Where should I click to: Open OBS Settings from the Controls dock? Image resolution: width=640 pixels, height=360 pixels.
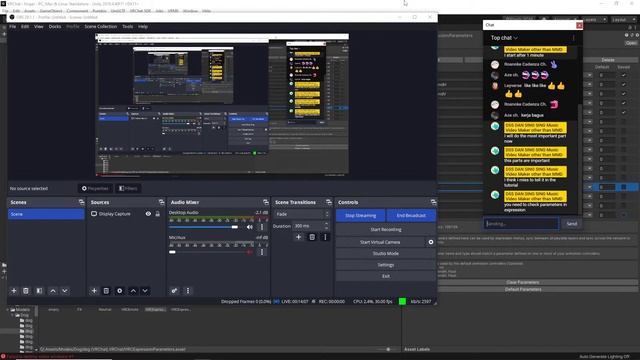click(386, 265)
